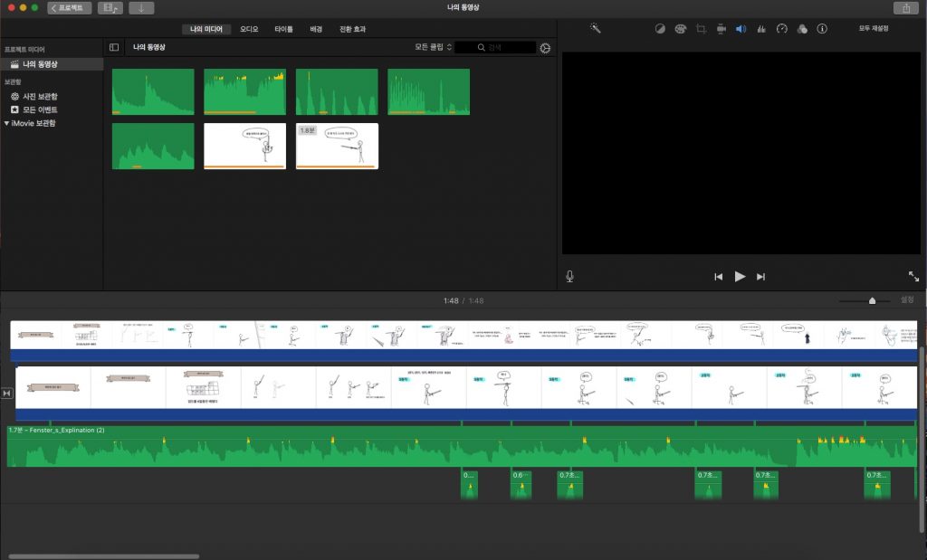The width and height of the screenshot is (927, 560).
Task: Click the 모두 재설정 button
Action: 874,29
